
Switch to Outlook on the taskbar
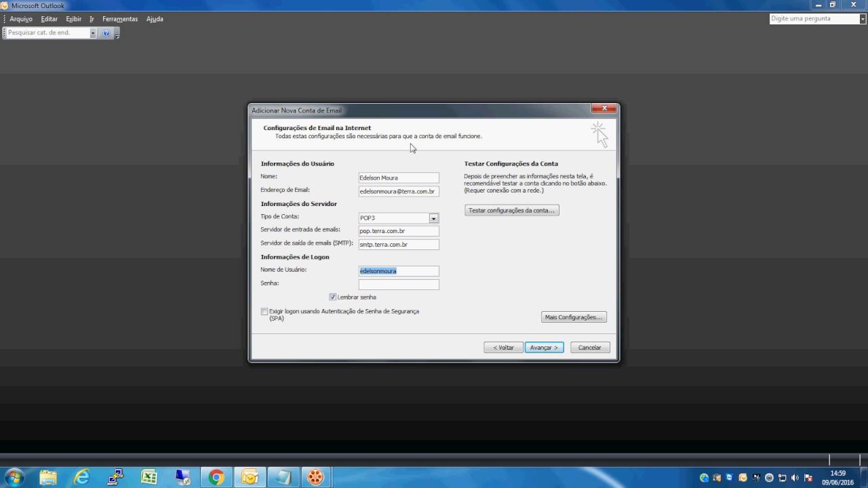250,477
